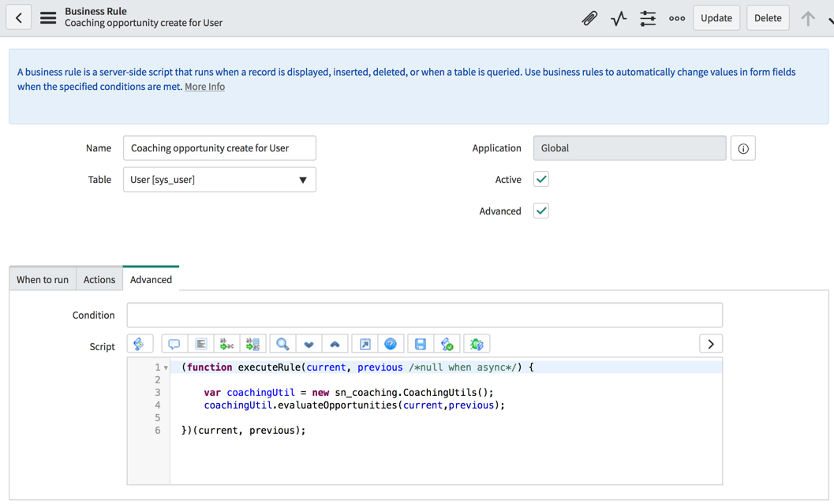Viewport: 834px width, 504px height.
Task: Click the Replace All icon in toolbar
Action: 252,344
